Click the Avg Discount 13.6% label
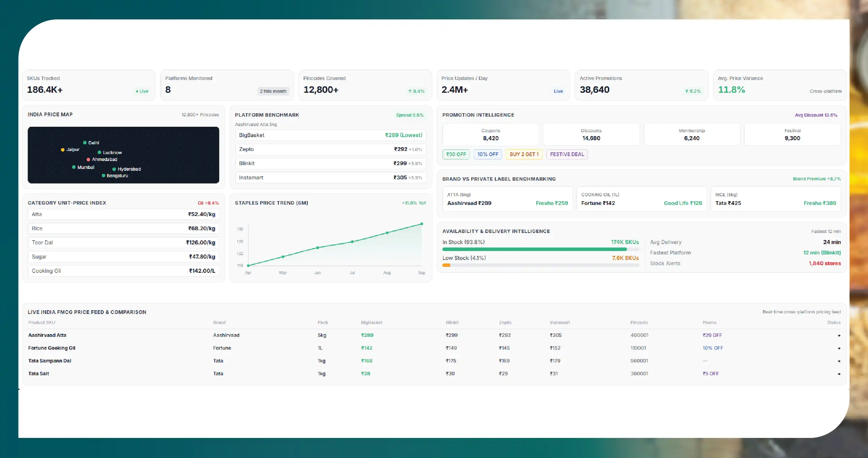The image size is (868, 458). (816, 115)
